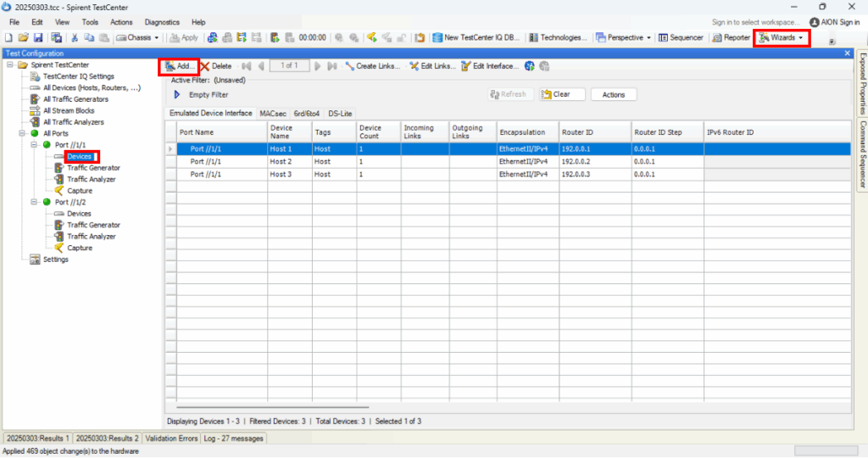868x458 pixels.
Task: Click the Save floppy-disk icon
Action: tap(38, 37)
